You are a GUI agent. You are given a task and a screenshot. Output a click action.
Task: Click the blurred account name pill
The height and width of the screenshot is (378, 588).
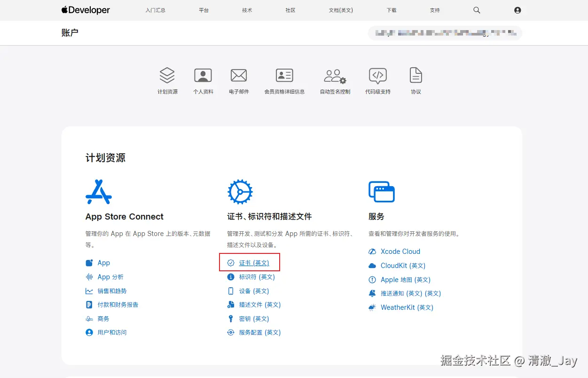click(445, 33)
